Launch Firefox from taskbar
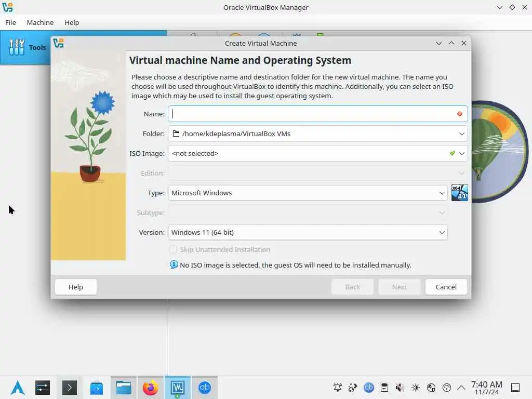 [x=150, y=388]
